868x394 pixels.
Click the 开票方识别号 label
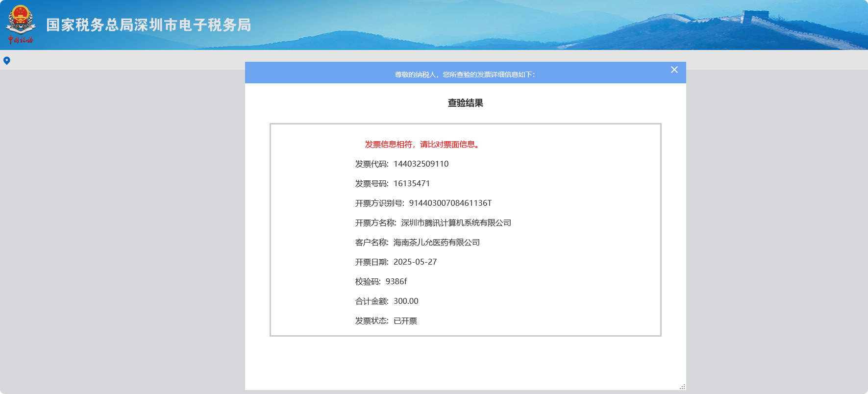[x=379, y=203]
